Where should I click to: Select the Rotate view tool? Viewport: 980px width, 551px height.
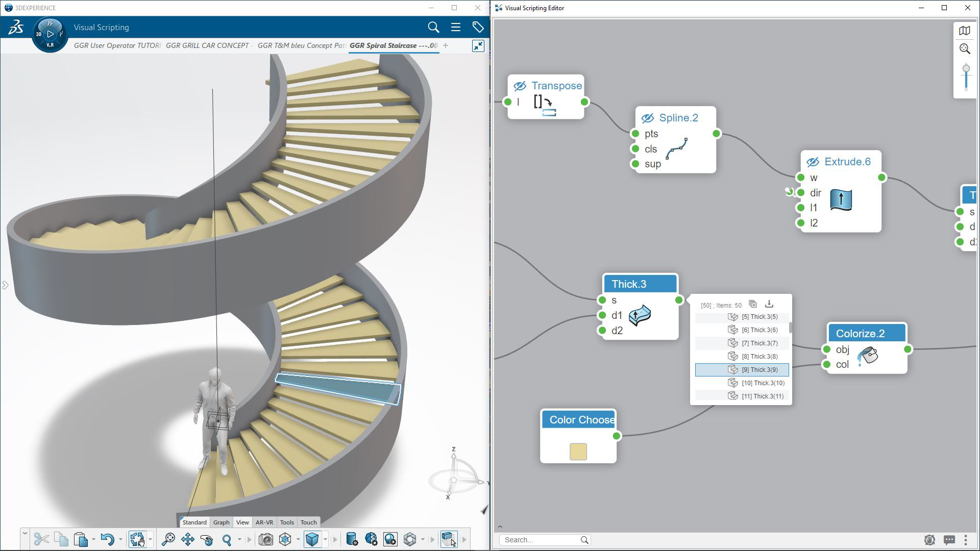[x=207, y=539]
